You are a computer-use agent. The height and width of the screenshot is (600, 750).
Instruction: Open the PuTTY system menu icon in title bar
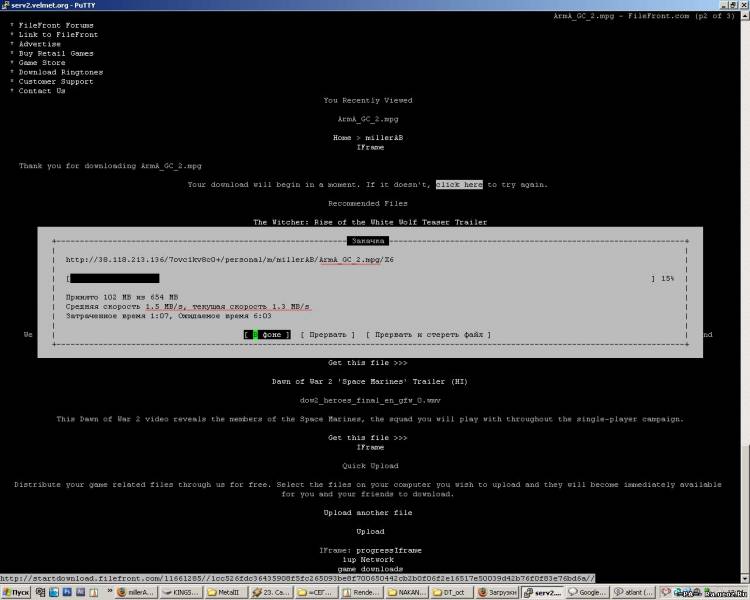tap(5, 5)
